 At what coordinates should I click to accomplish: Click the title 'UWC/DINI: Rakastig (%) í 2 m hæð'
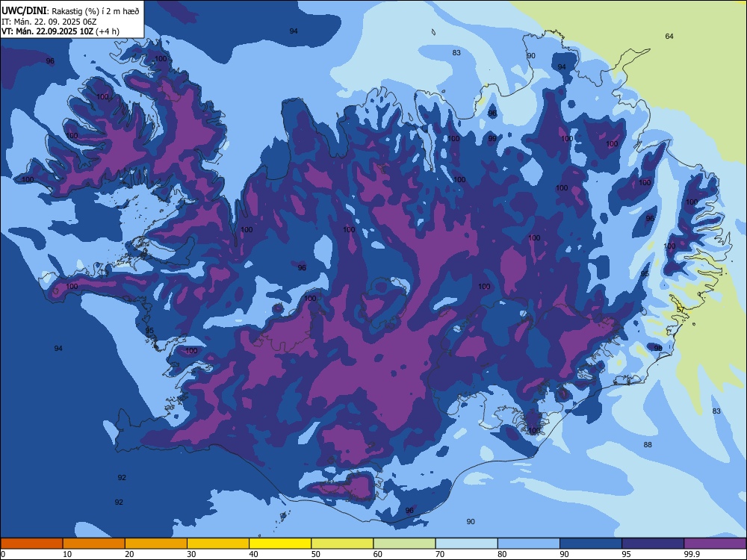click(x=70, y=11)
